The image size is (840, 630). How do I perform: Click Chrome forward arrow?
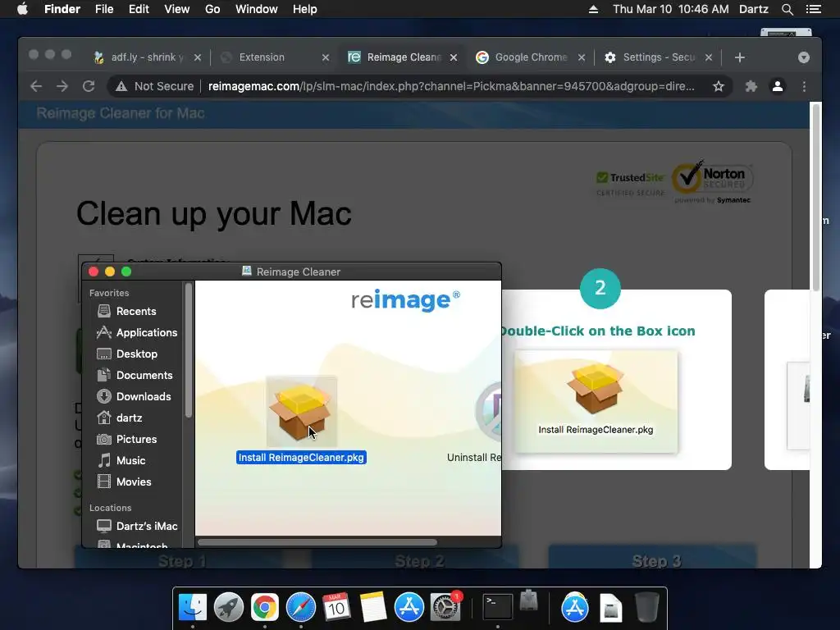(62, 86)
